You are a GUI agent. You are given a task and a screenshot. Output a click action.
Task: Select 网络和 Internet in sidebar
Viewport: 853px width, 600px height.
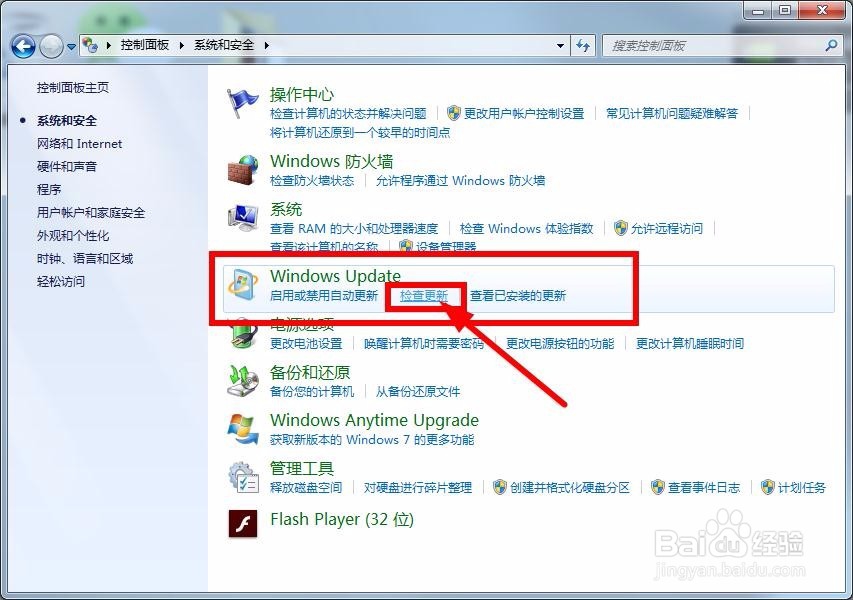pos(79,144)
